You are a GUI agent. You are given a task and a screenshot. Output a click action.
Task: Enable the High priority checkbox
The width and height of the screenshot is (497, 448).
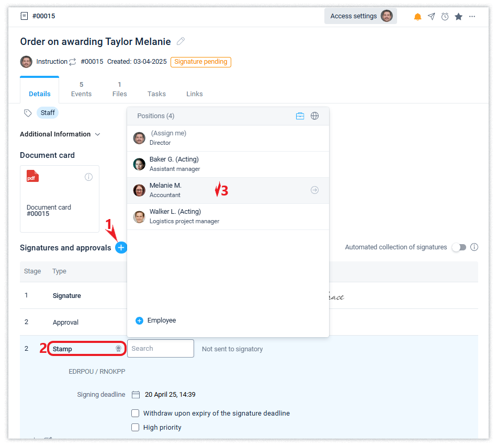pyautogui.click(x=135, y=427)
